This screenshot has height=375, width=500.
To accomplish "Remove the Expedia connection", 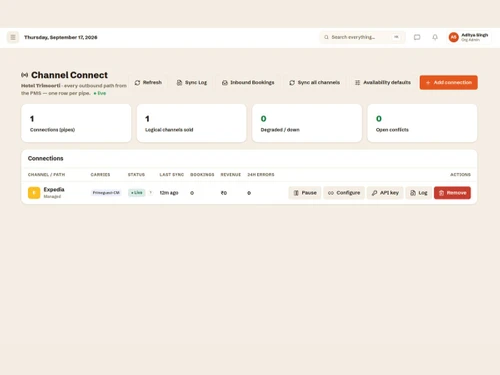I will click(452, 193).
